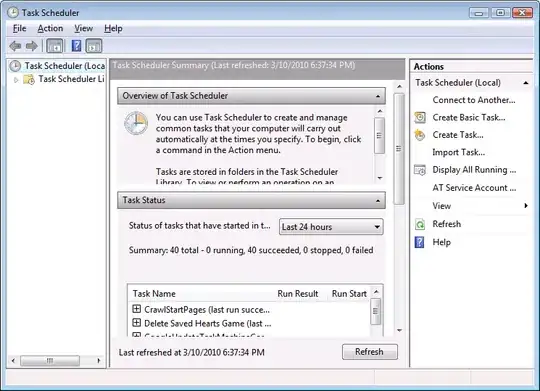Click Last refreshed at 3/10/2010 text
The width and height of the screenshot is (540, 391).
191,352
